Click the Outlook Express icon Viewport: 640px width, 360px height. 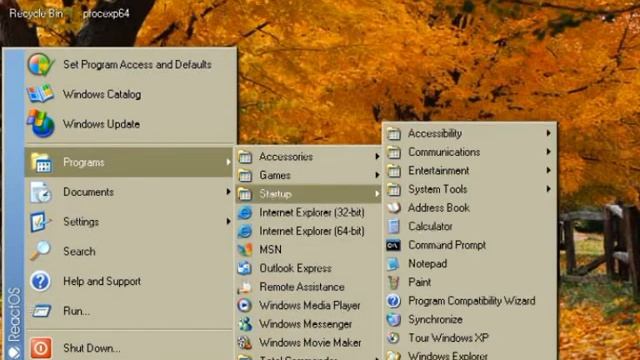(x=245, y=268)
